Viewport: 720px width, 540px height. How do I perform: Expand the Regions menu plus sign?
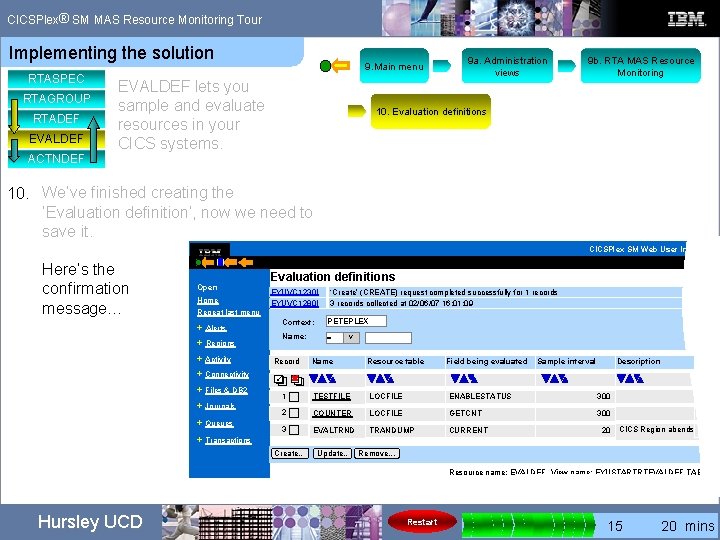(199, 343)
